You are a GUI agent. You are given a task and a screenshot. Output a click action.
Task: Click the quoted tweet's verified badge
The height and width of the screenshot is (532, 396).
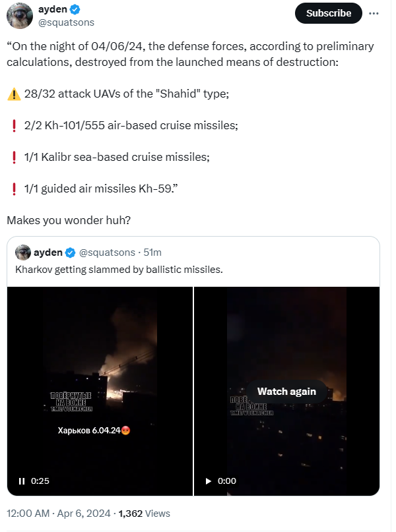point(69,252)
